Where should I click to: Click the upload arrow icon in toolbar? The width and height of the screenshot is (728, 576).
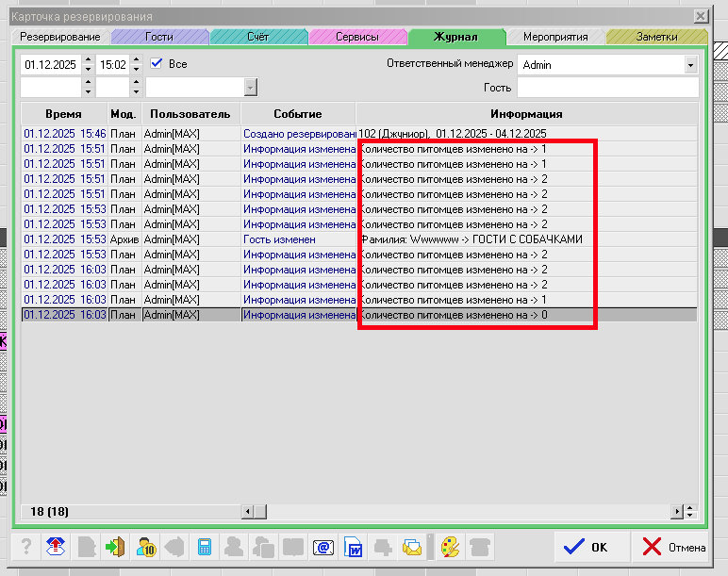click(x=56, y=547)
